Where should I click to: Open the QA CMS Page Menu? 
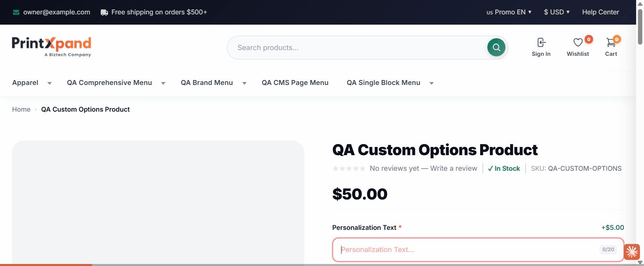295,83
